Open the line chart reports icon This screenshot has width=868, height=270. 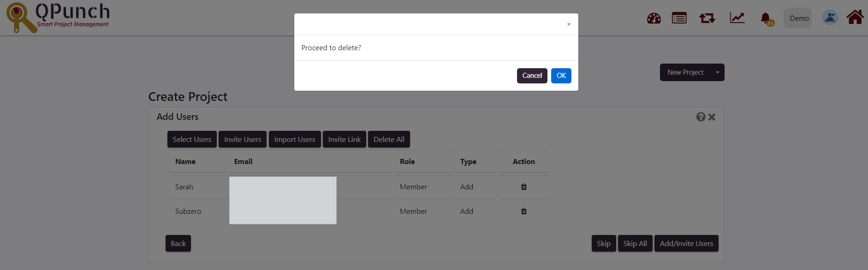click(737, 18)
